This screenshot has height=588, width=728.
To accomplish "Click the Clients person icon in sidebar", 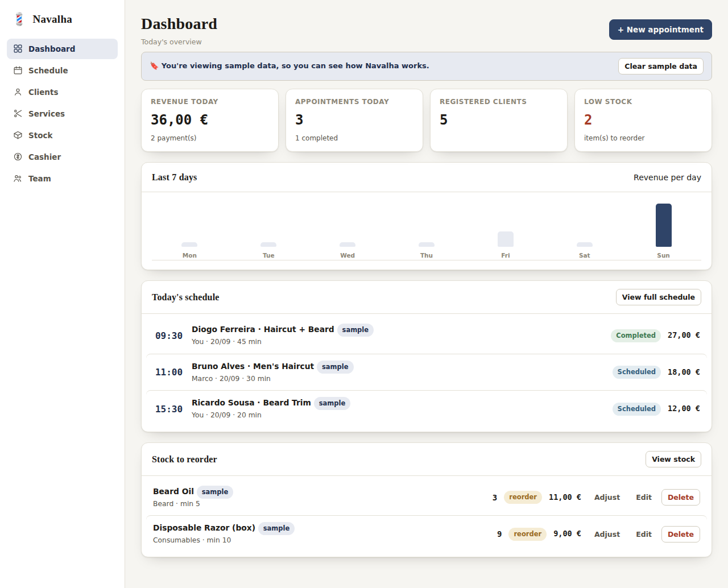I will tap(18, 92).
